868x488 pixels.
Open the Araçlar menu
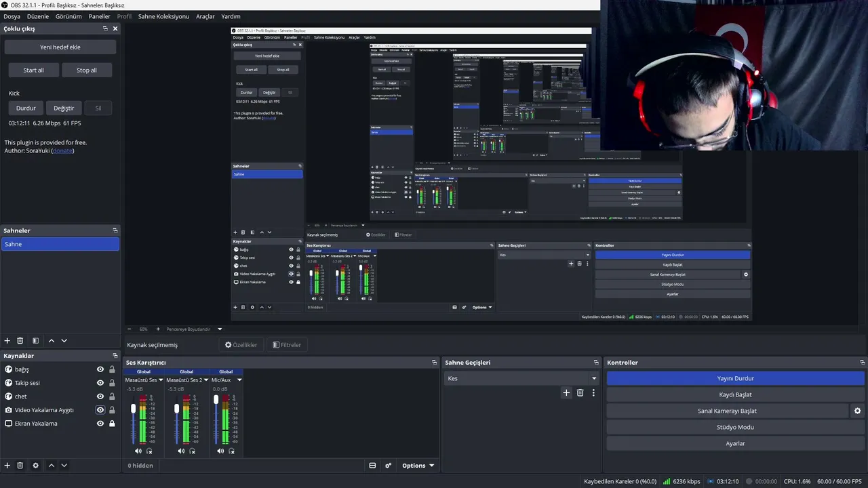pyautogui.click(x=205, y=16)
